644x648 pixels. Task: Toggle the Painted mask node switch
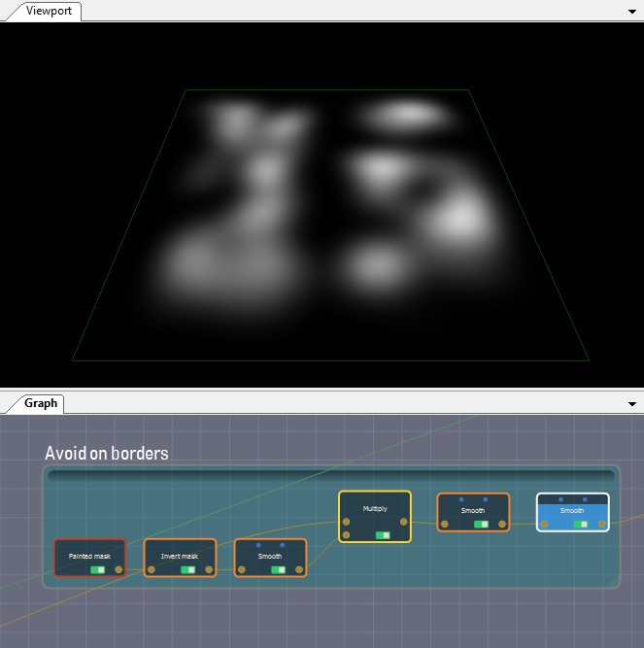point(97,570)
